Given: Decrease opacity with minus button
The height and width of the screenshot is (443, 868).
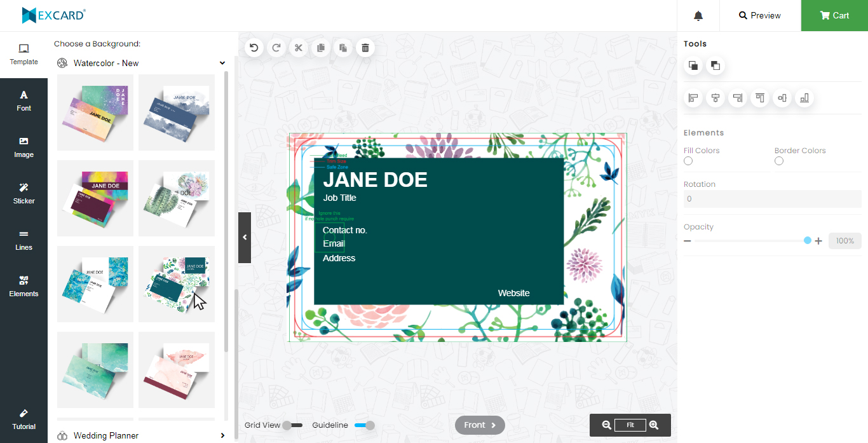Looking at the screenshot, I should pos(688,241).
